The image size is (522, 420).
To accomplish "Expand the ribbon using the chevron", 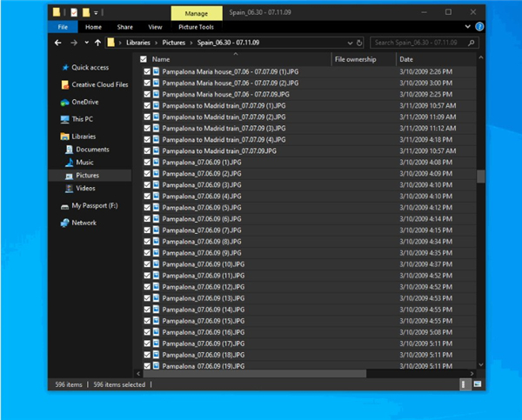I will (x=466, y=27).
